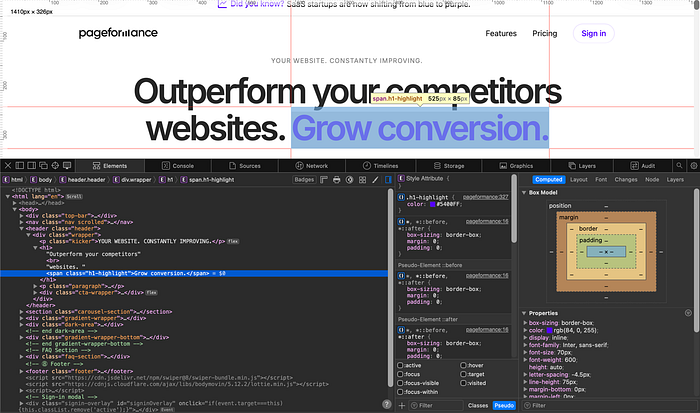Open Web Inspector settings gear
This screenshot has height=413, width=700.
pyautogui.click(x=694, y=166)
